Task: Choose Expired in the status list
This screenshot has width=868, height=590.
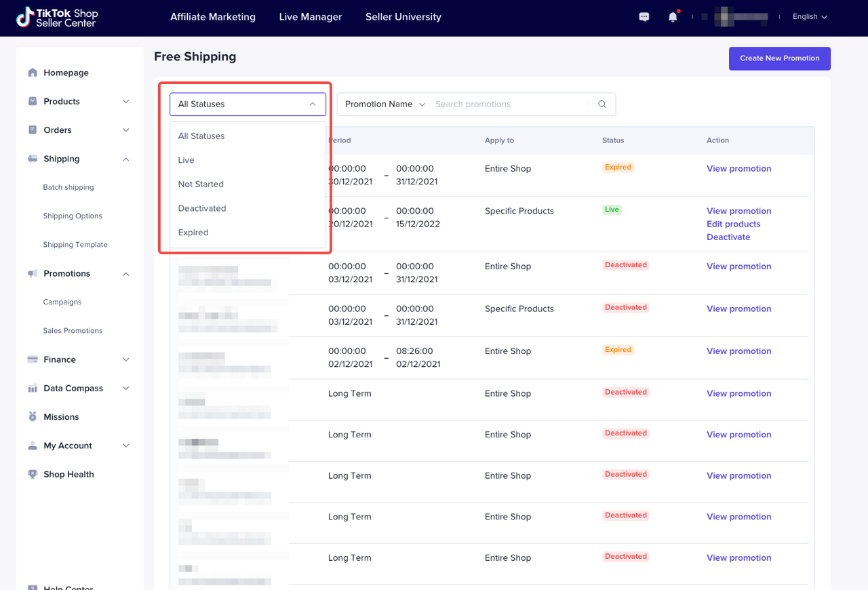Action: 193,233
